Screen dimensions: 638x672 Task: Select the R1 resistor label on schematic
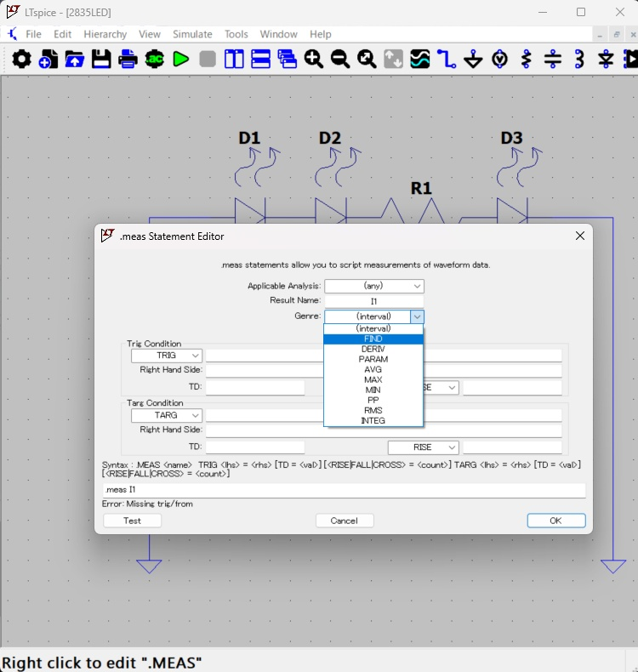pyautogui.click(x=421, y=188)
